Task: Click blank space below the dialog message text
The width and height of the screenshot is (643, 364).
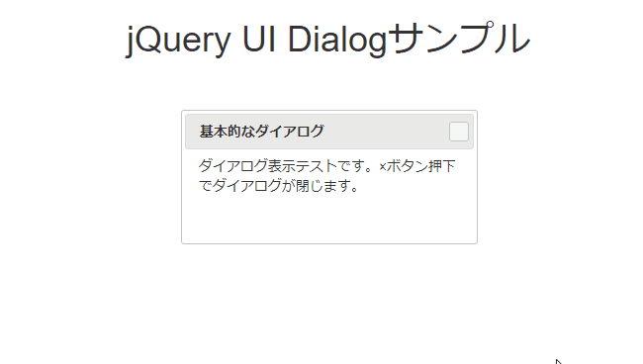Action: (x=329, y=220)
